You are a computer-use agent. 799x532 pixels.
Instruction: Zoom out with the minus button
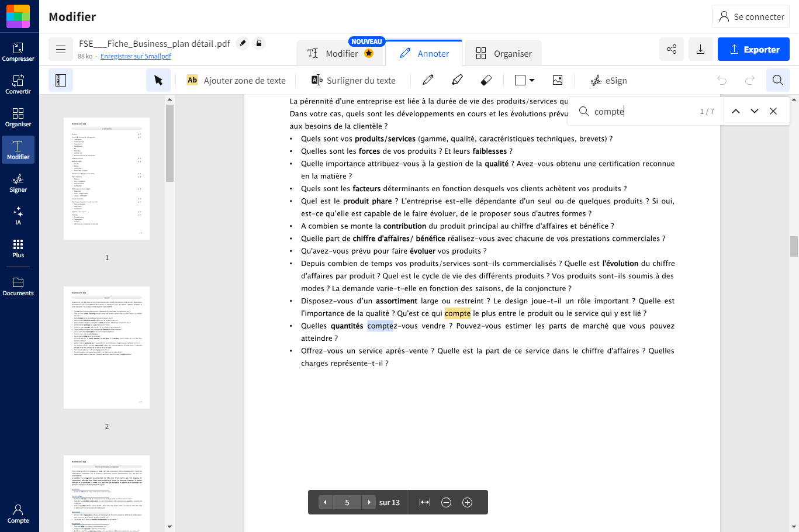click(x=446, y=502)
